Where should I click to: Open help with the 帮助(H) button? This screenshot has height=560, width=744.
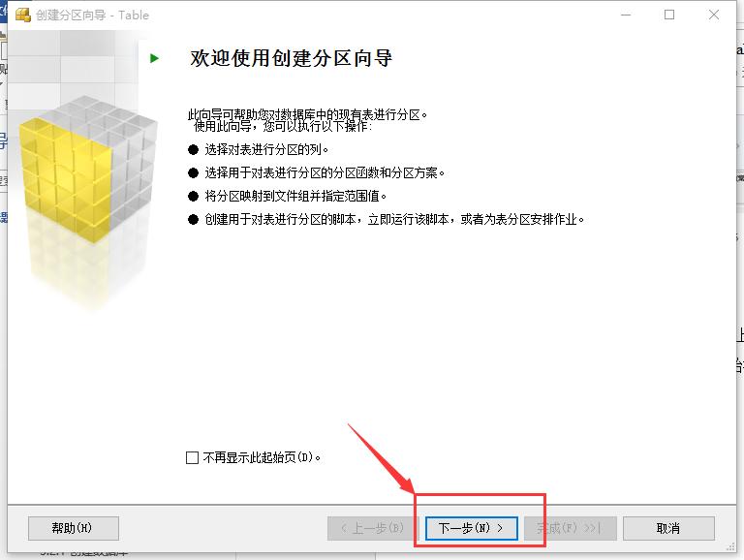tap(74, 528)
